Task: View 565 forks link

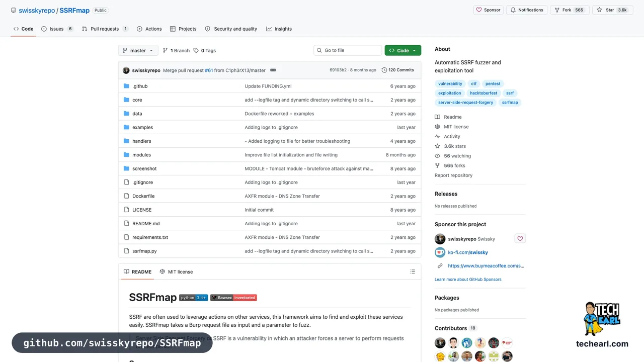Action: coord(450,165)
